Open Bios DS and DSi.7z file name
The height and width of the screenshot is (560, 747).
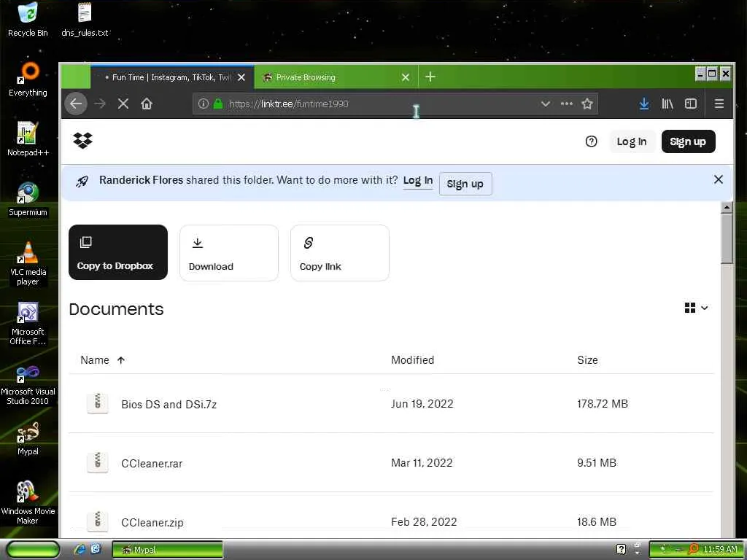point(169,404)
